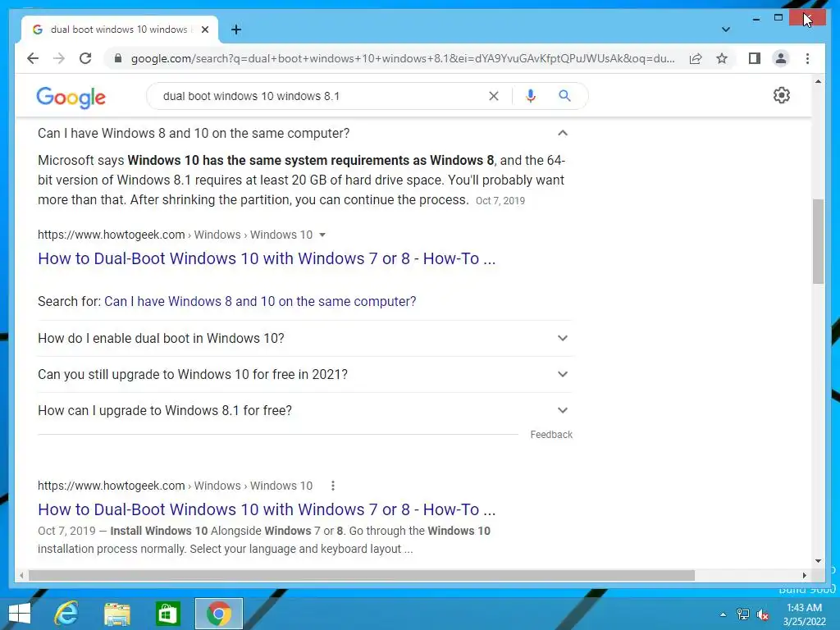Launch Internet Explorer from taskbar
Image resolution: width=840 pixels, height=630 pixels.
tap(66, 614)
